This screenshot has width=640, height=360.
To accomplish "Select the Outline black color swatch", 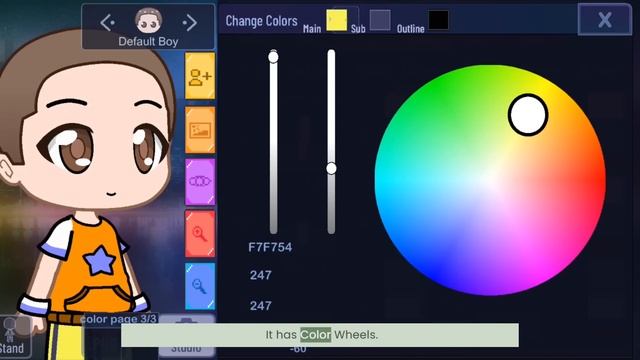I will pyautogui.click(x=438, y=20).
